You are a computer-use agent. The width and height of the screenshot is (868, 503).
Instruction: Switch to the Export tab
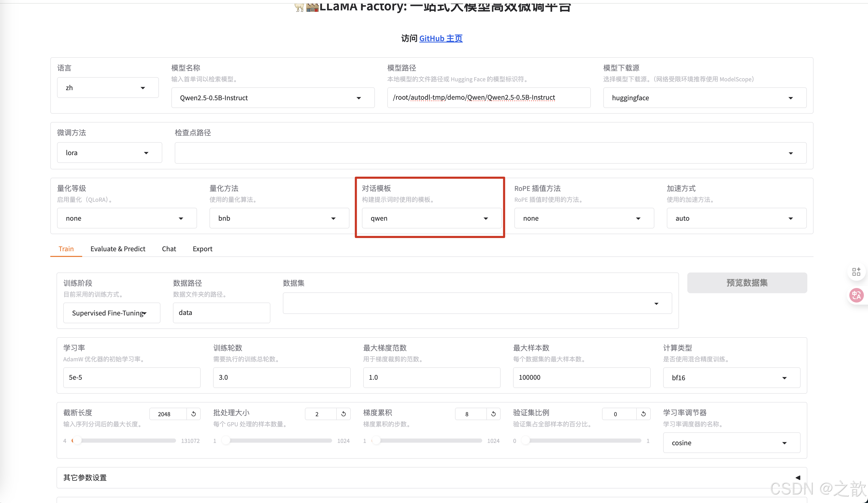tap(202, 249)
